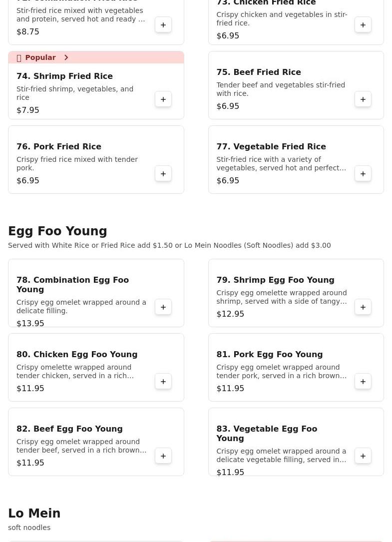Add Chicken Fried Rice to cart
The width and height of the screenshot is (392, 542).
tap(363, 25)
